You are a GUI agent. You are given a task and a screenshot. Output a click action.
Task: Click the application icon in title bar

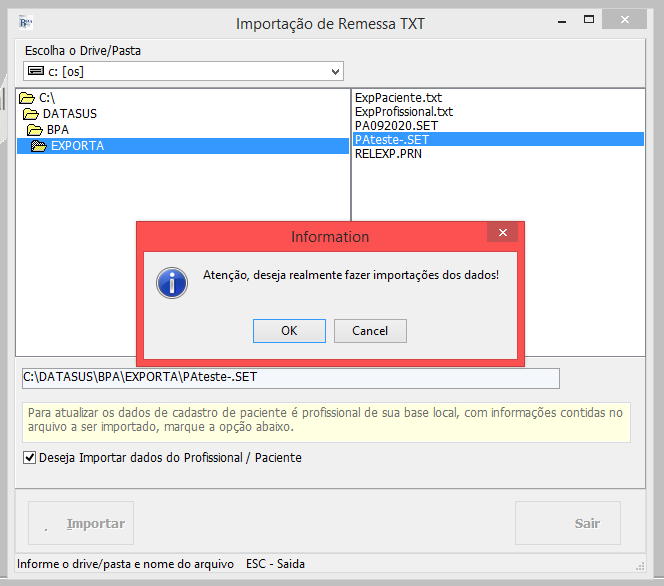click(26, 22)
